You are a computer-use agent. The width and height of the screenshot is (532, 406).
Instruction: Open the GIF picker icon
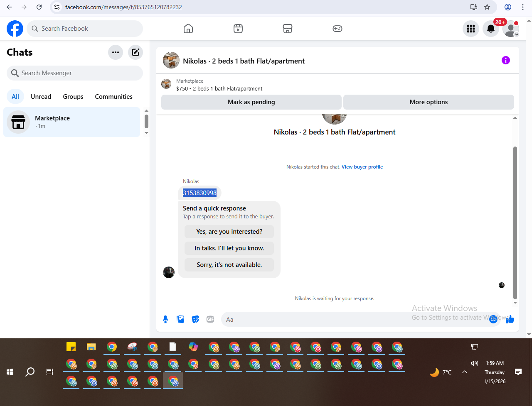(x=210, y=319)
